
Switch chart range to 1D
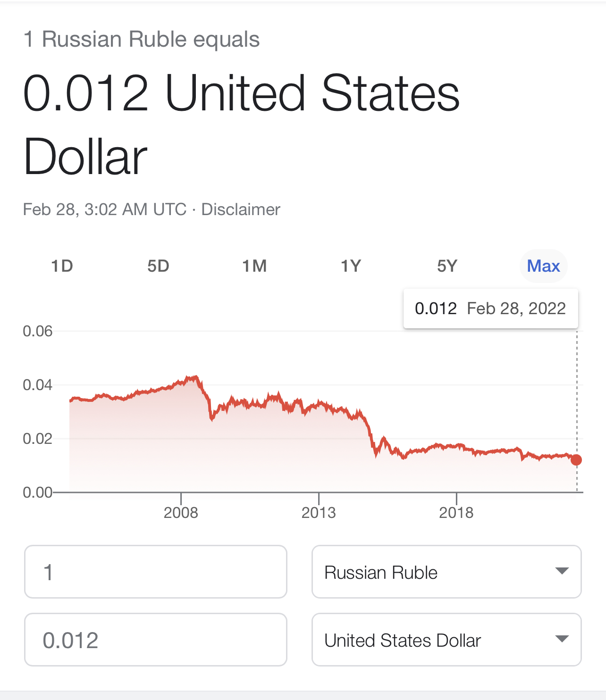tap(62, 266)
